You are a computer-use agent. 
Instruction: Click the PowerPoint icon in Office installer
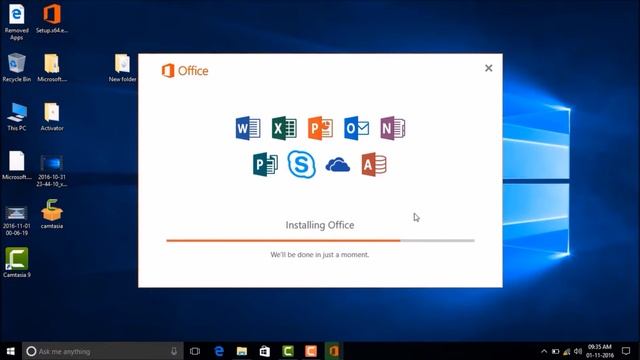[320, 128]
